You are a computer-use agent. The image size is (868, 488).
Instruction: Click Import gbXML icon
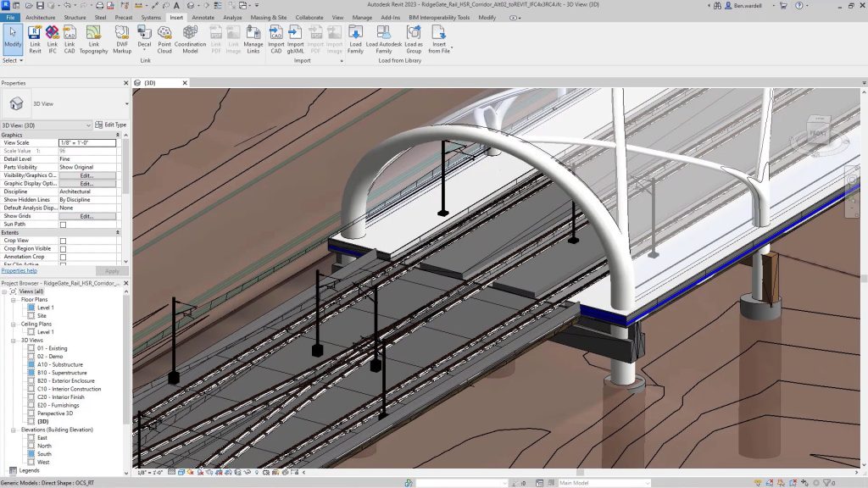click(x=295, y=39)
